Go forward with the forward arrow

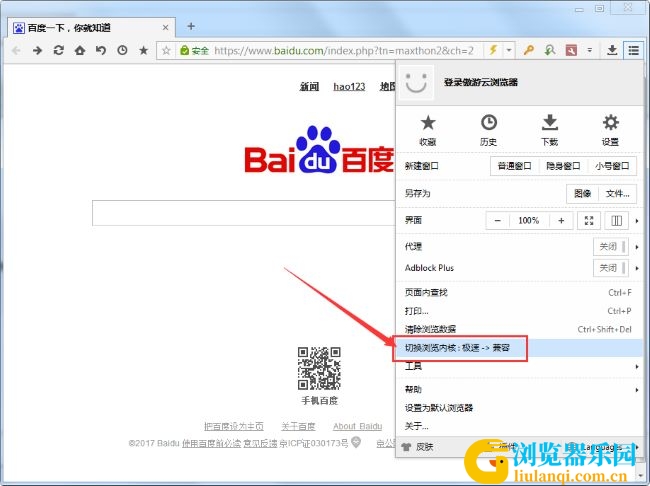pos(37,51)
